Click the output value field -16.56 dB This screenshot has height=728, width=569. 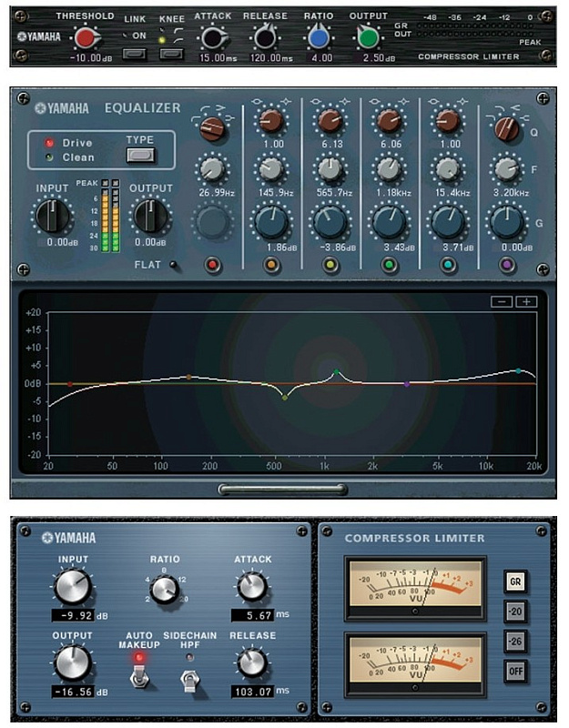pyautogui.click(x=74, y=692)
